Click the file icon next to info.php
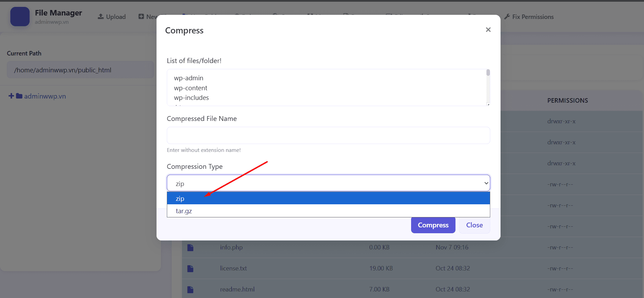Screen dimensions: 644x298 tap(190, 247)
